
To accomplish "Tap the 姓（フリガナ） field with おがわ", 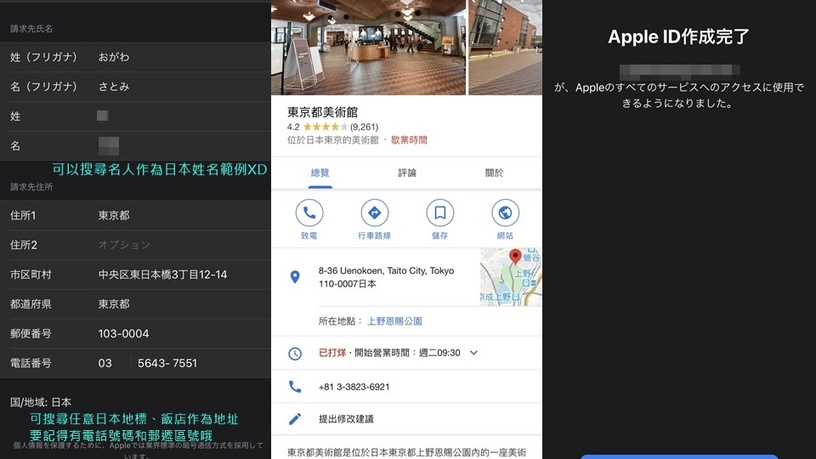I will point(135,57).
